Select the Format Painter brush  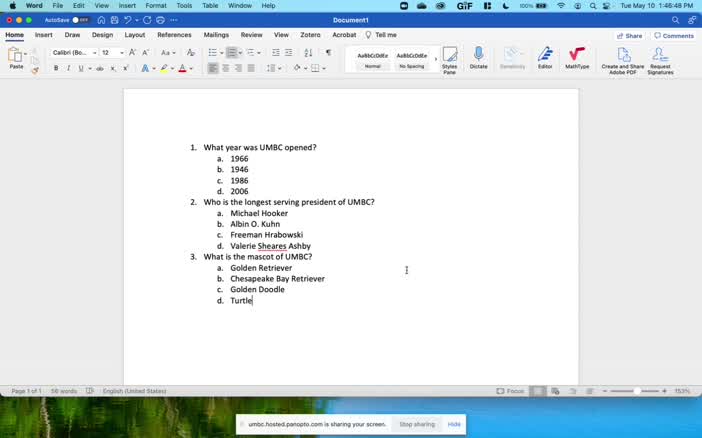pyautogui.click(x=35, y=70)
